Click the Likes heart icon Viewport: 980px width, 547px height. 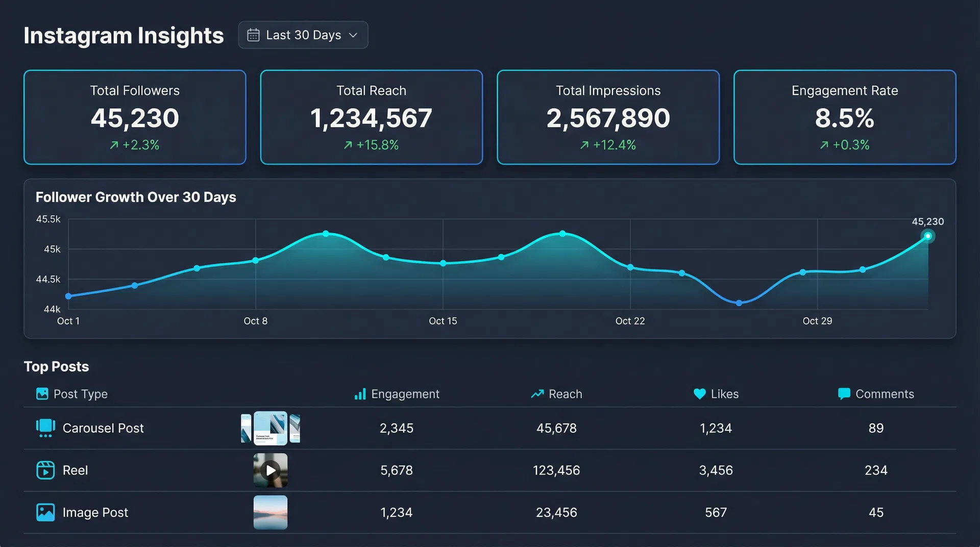(699, 393)
